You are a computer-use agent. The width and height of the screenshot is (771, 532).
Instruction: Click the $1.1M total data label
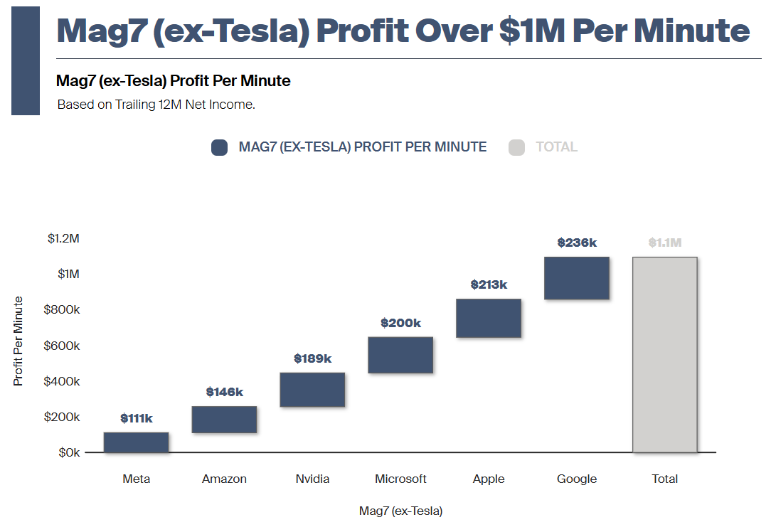[665, 243]
